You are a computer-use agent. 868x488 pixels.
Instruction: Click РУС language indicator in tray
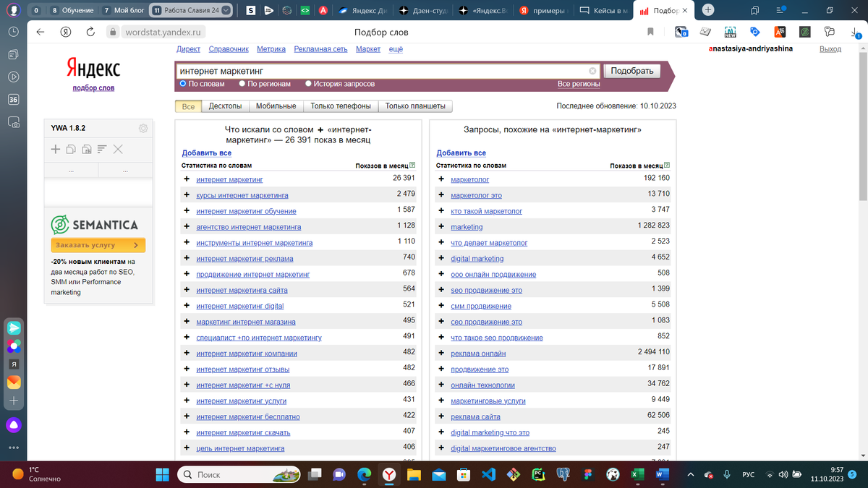[748, 474]
